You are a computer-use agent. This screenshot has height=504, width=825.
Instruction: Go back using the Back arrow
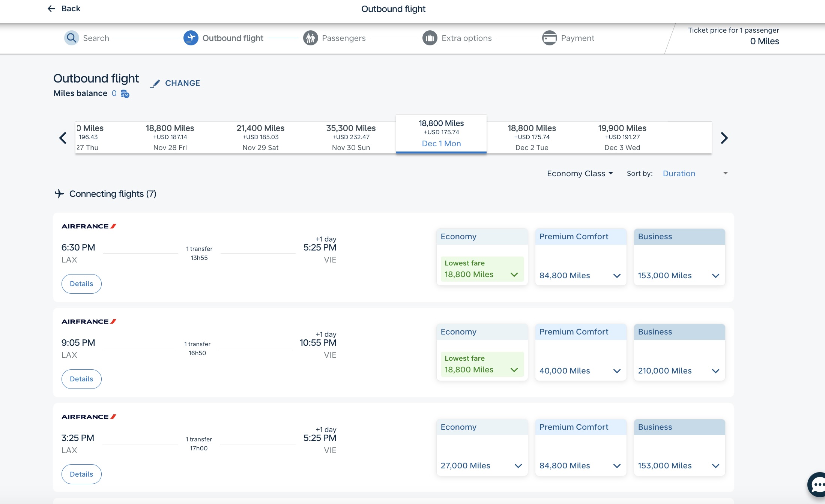pyautogui.click(x=52, y=9)
